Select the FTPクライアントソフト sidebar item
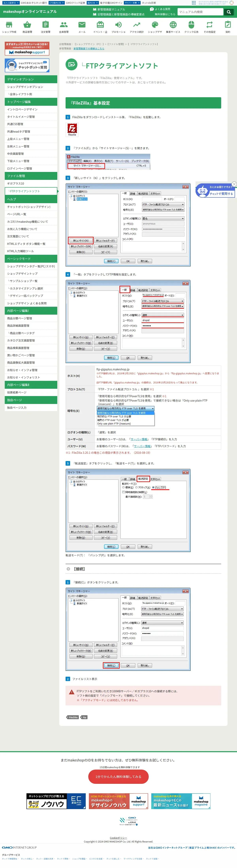237x868 pixels. click(x=31, y=191)
